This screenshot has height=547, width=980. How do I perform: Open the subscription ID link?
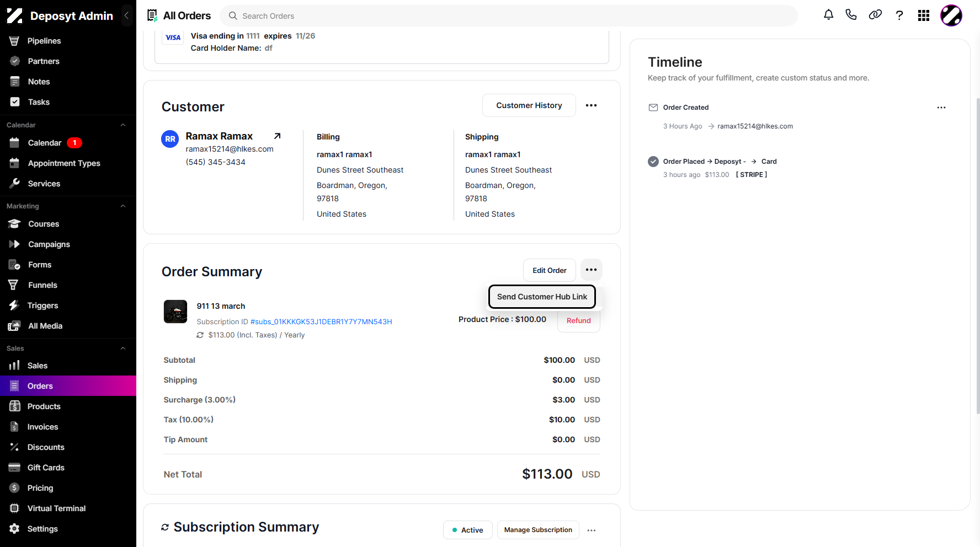(321, 321)
